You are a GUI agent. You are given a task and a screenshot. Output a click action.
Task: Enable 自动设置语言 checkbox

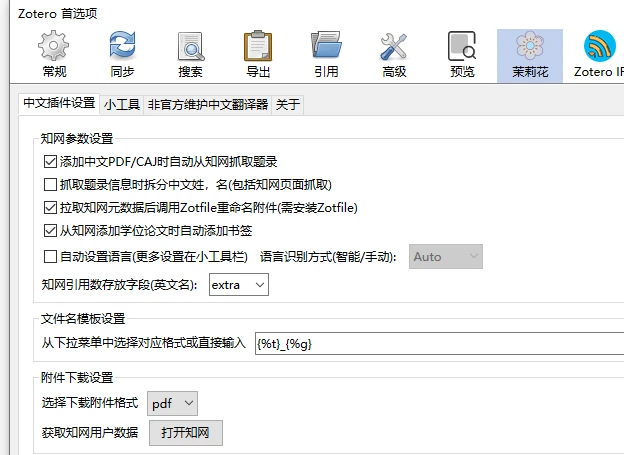tap(50, 257)
